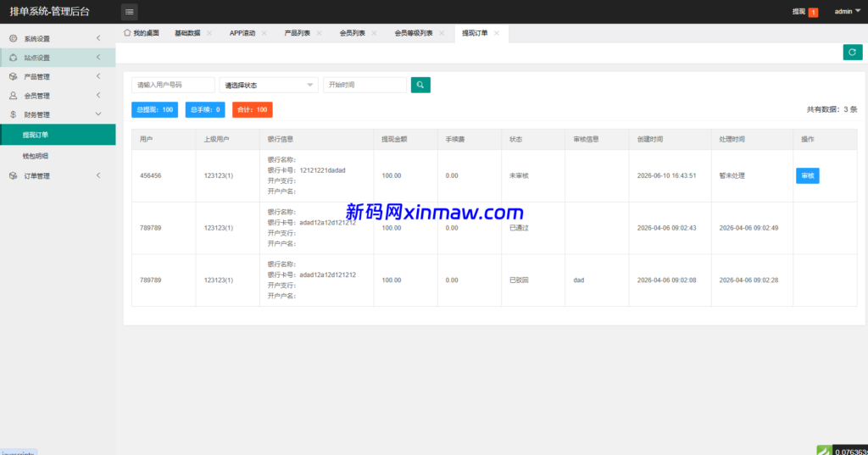Close the APP滚动 tab
Viewport: 868px width, 455px height.
coord(264,33)
